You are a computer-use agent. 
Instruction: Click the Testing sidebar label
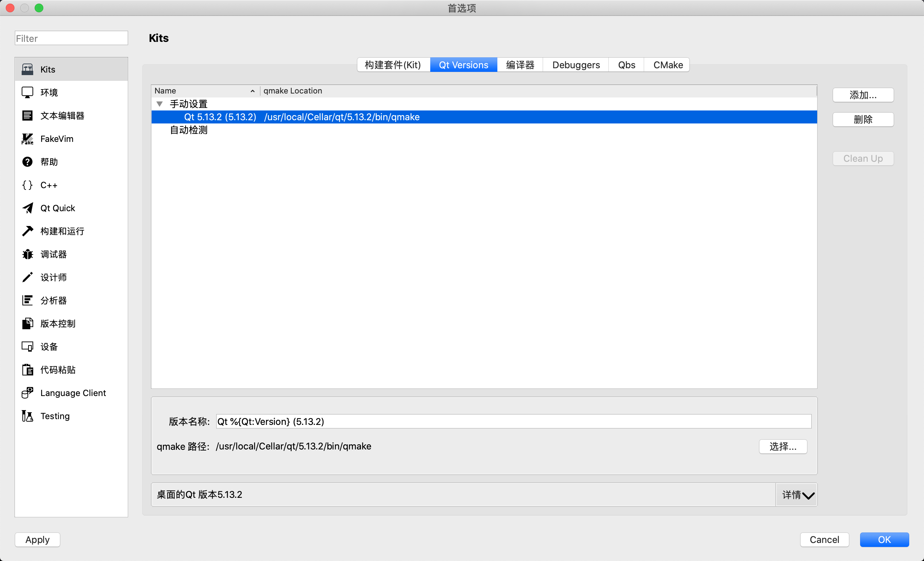(x=55, y=416)
